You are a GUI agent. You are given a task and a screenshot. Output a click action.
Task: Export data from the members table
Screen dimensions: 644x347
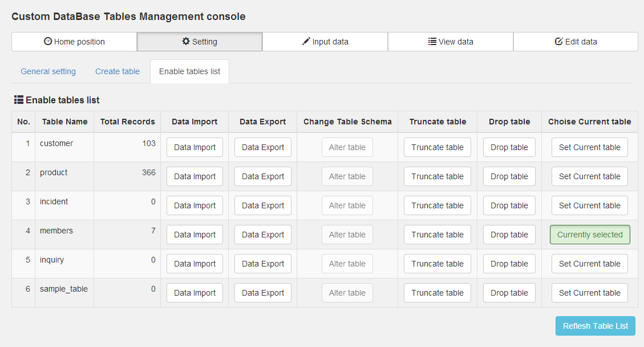click(x=262, y=235)
